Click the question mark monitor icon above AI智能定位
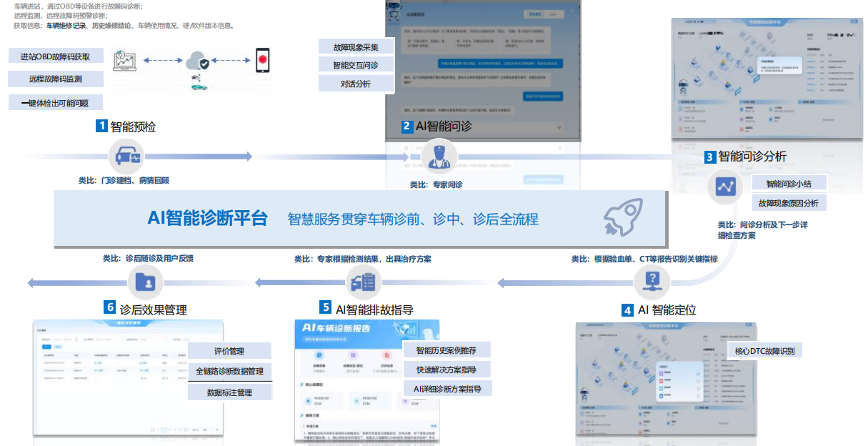This screenshot has width=868, height=446. coord(651,280)
